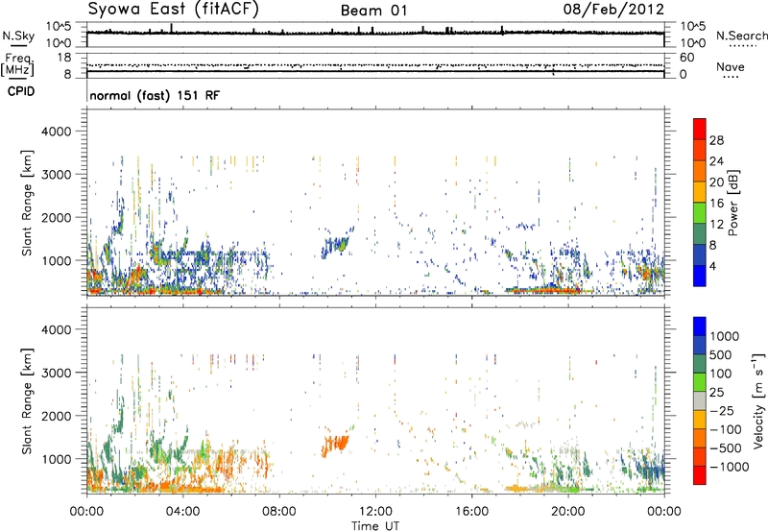Click the "28" label on Power color bar
This screenshot has width=768, height=532.
(x=716, y=140)
